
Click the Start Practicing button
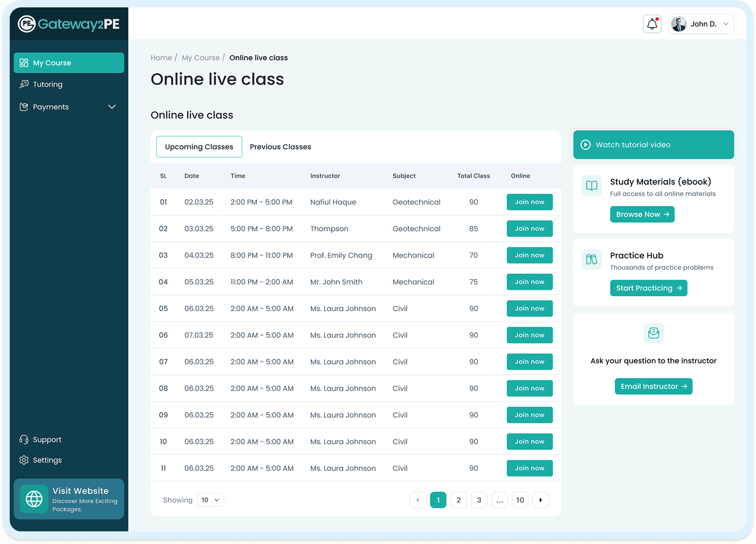648,288
